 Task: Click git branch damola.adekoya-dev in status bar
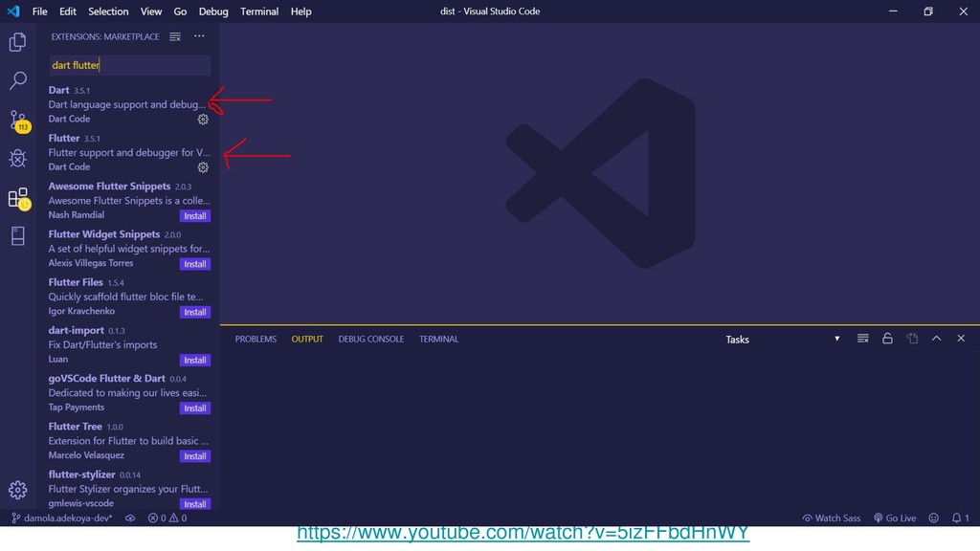pos(62,518)
